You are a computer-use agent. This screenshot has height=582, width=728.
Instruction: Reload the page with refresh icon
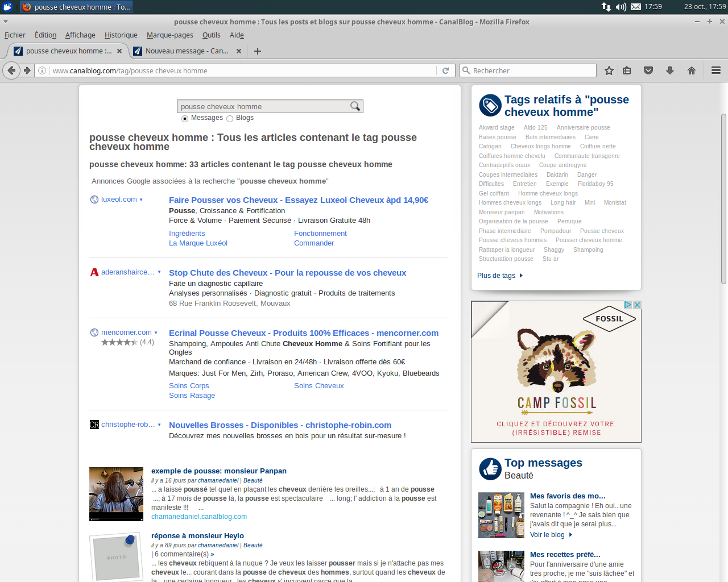point(445,70)
